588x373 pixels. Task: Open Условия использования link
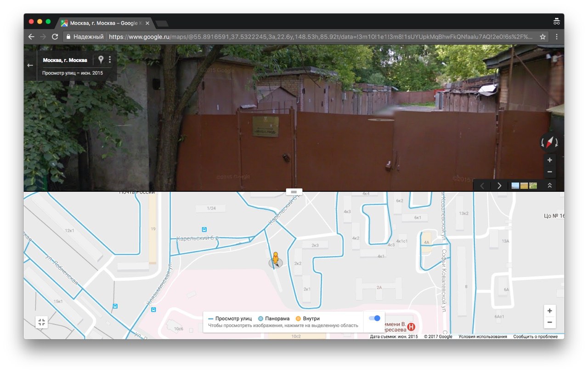click(483, 336)
